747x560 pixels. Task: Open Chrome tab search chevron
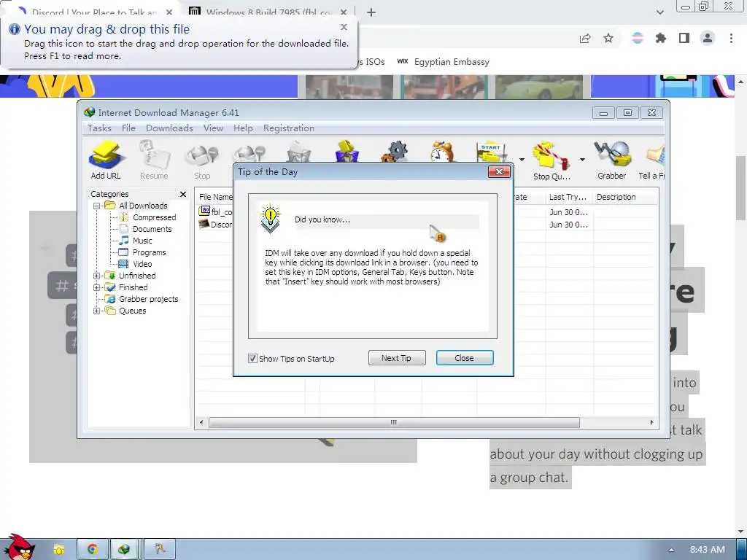click(659, 12)
